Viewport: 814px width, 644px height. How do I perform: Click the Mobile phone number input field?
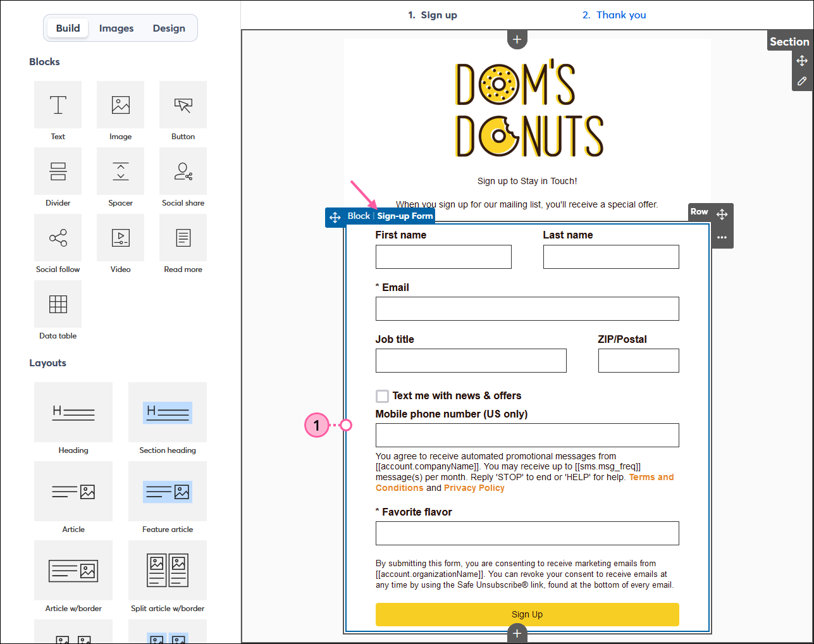point(527,435)
